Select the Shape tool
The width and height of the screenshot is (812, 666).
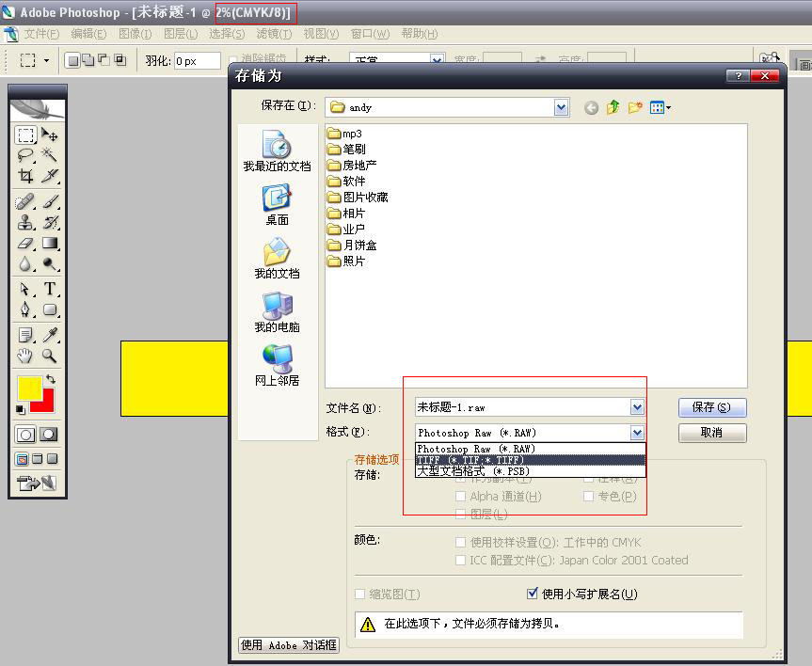[x=50, y=309]
